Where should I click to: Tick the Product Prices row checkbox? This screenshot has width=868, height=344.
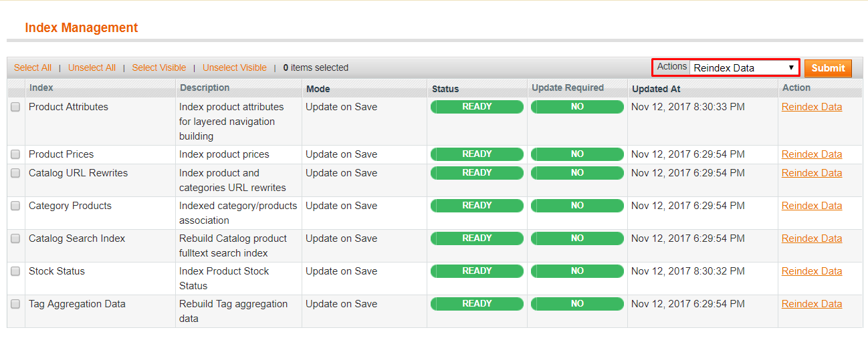[x=15, y=154]
